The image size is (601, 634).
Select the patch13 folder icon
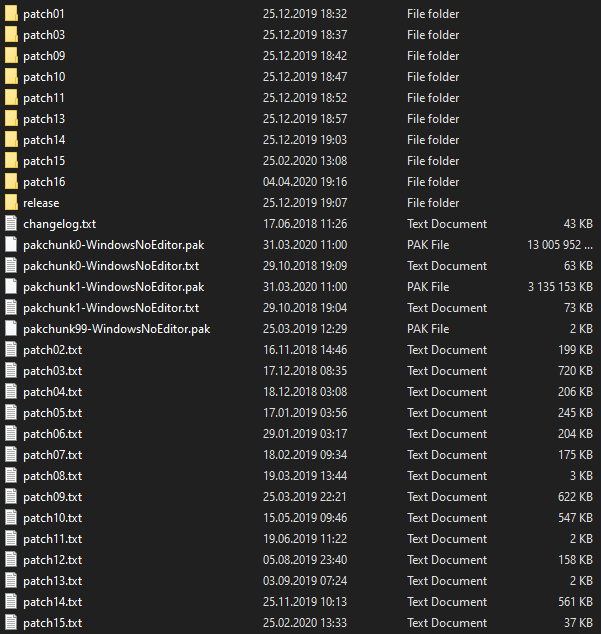pyautogui.click(x=11, y=119)
